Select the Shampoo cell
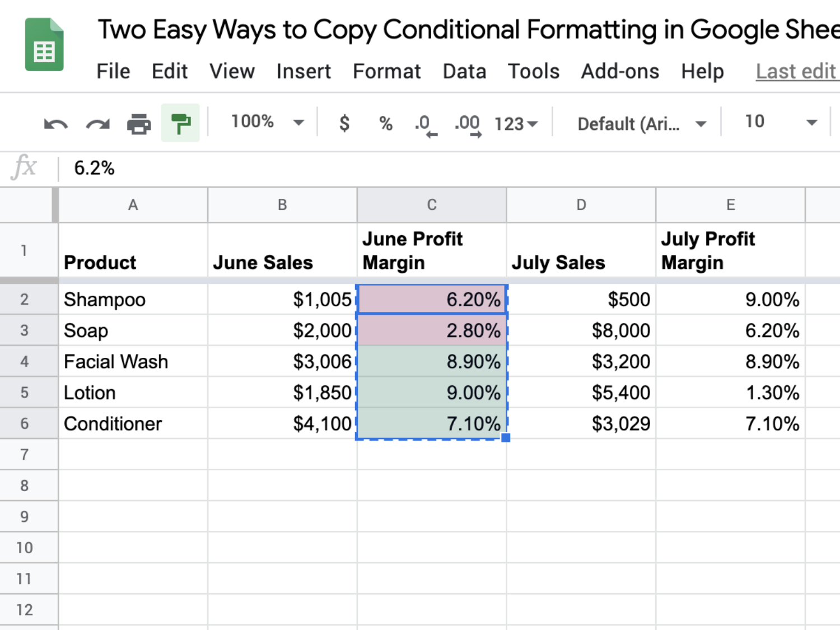Viewport: 840px width, 630px height. coord(133,299)
